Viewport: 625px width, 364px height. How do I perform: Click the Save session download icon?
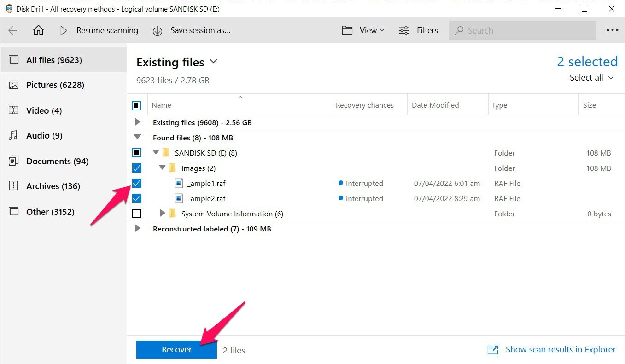pos(158,30)
